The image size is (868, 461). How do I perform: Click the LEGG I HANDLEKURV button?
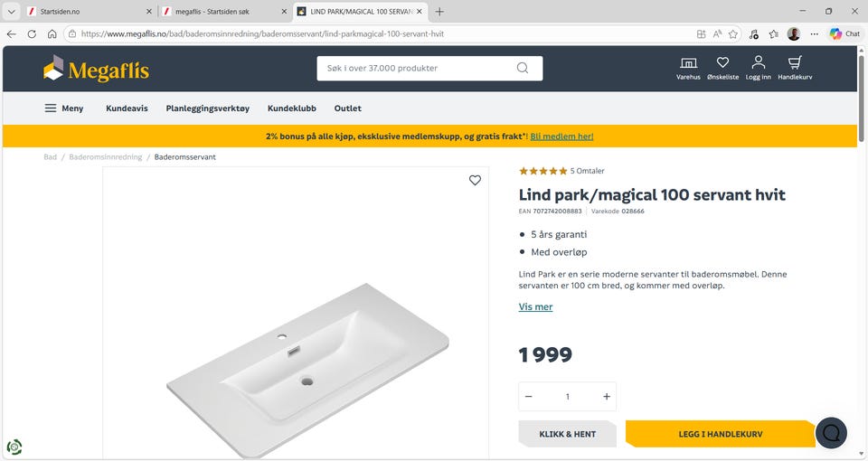coord(720,434)
